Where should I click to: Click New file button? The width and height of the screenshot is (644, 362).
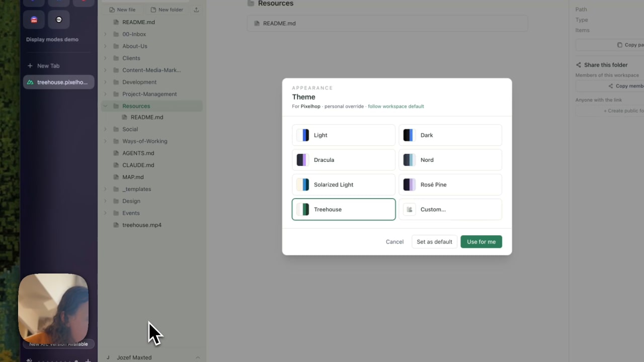click(122, 10)
